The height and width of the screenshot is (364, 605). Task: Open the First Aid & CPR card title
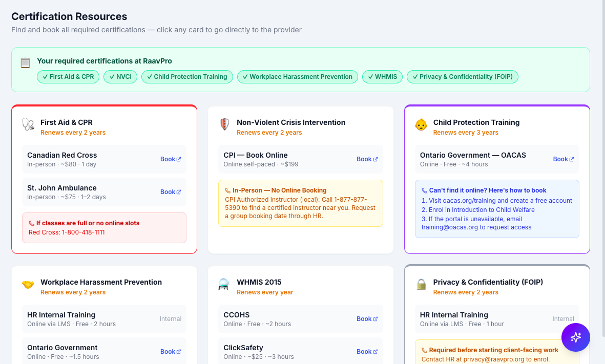[67, 122]
